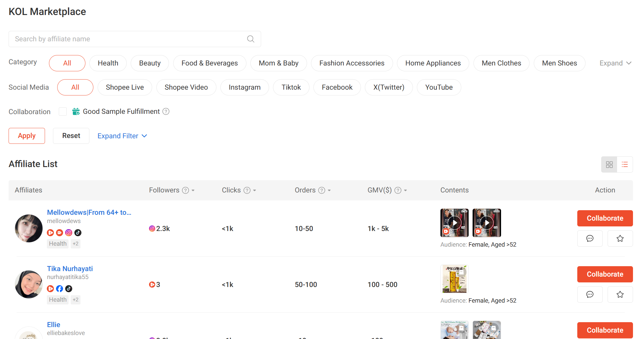Open the Good Sample Fulfillment help tooltip
644x339 pixels.
[166, 111]
